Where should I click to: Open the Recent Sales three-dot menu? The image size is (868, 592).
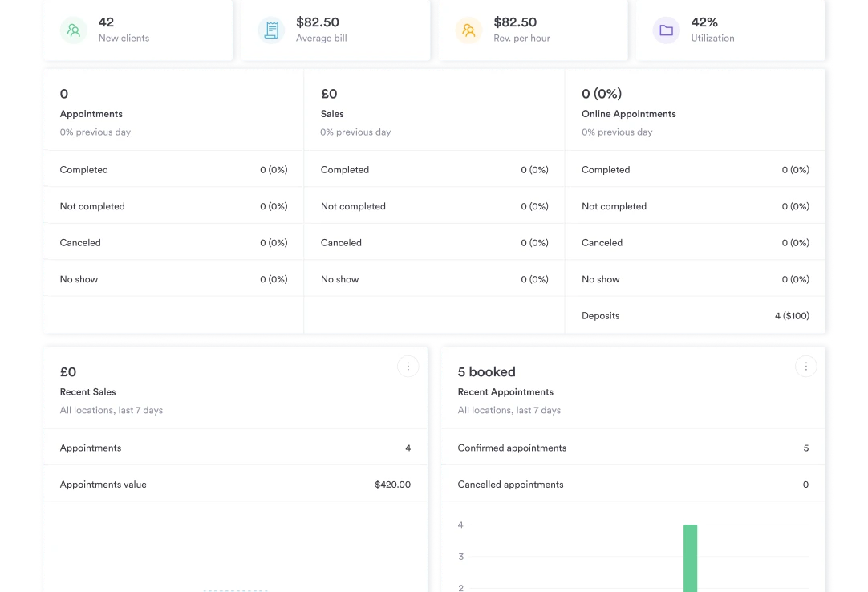pyautogui.click(x=408, y=367)
